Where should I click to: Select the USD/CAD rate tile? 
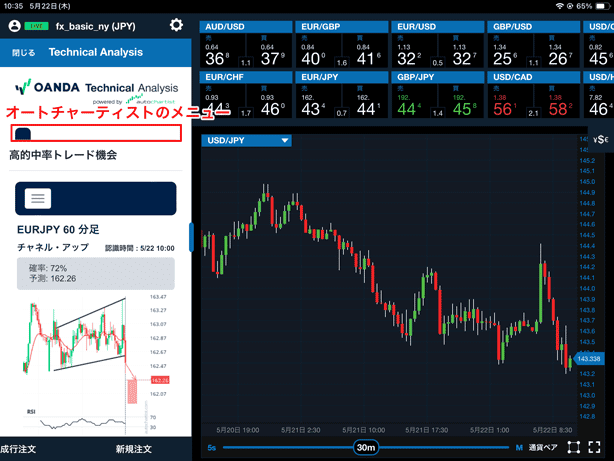[x=534, y=95]
